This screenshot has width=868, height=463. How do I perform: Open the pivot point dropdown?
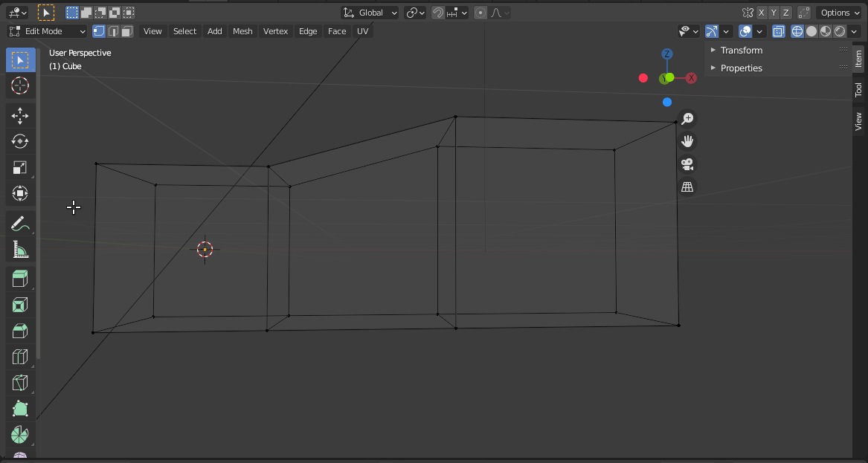415,12
